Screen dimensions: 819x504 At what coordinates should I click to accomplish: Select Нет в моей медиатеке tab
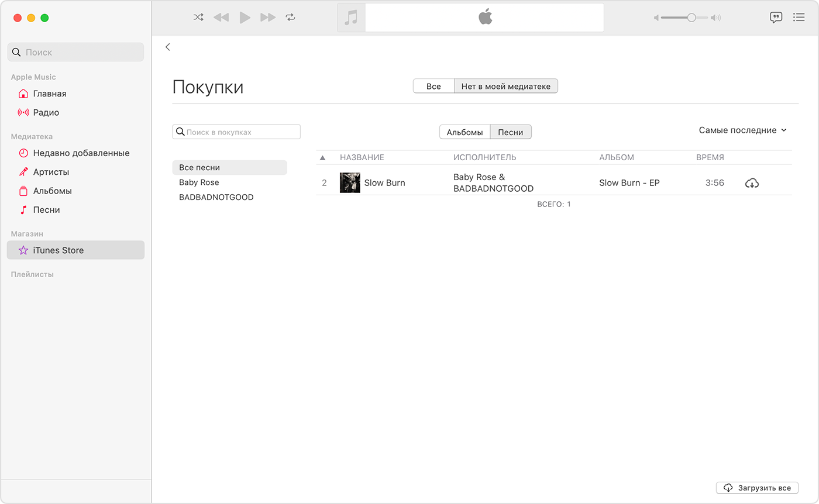click(506, 86)
